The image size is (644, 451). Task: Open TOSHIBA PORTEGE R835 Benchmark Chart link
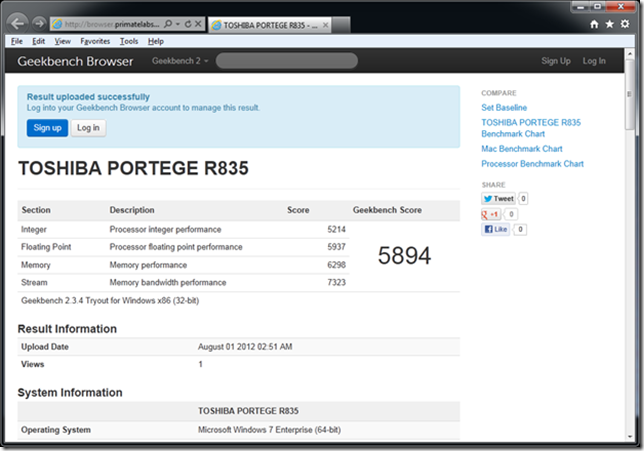[531, 128]
